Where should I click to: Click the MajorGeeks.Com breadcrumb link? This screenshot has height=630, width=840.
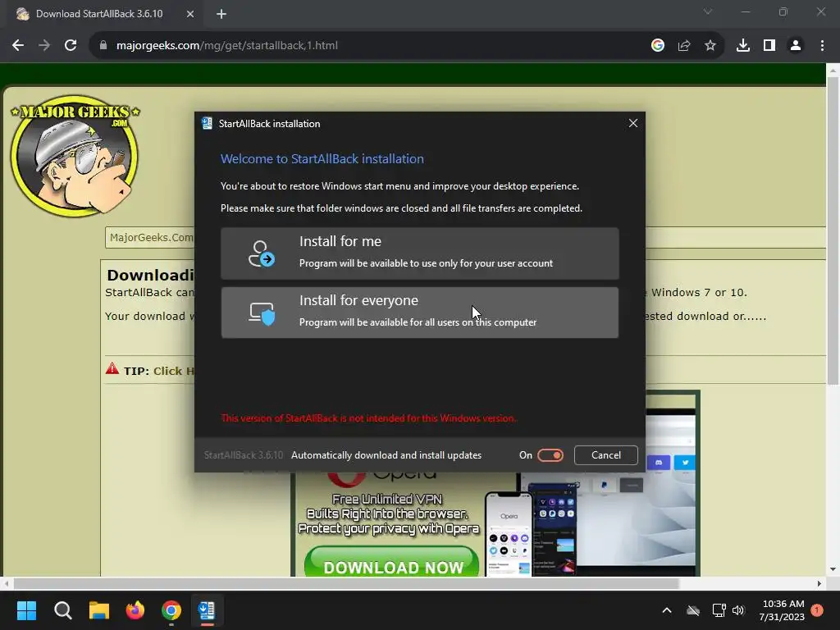point(151,237)
